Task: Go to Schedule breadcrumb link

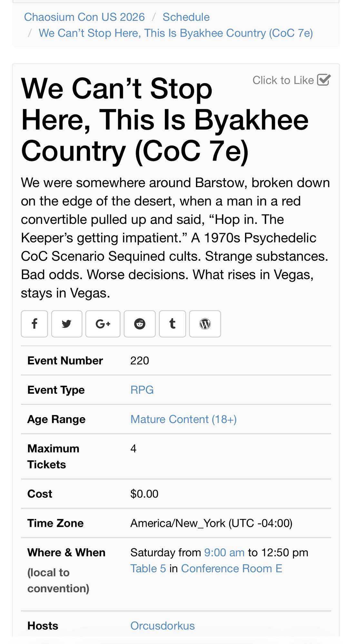Action: (x=186, y=17)
